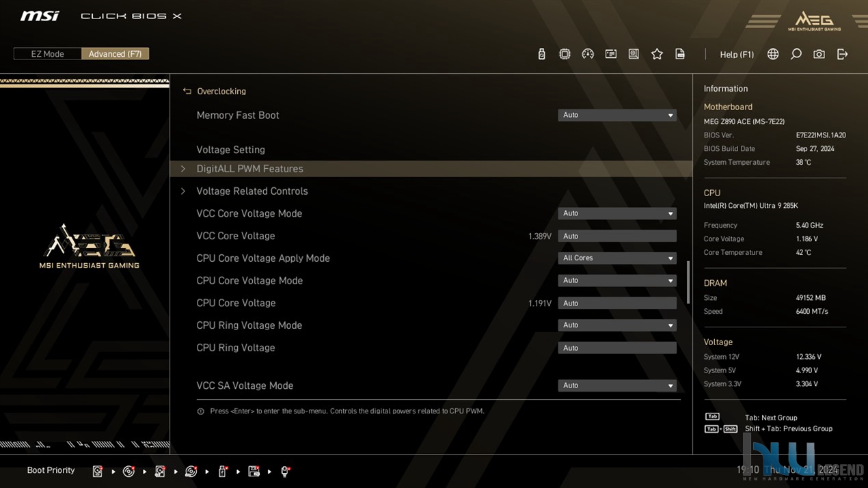Image resolution: width=868 pixels, height=488 pixels.
Task: Select the network plug boot priority icon
Action: 285,471
